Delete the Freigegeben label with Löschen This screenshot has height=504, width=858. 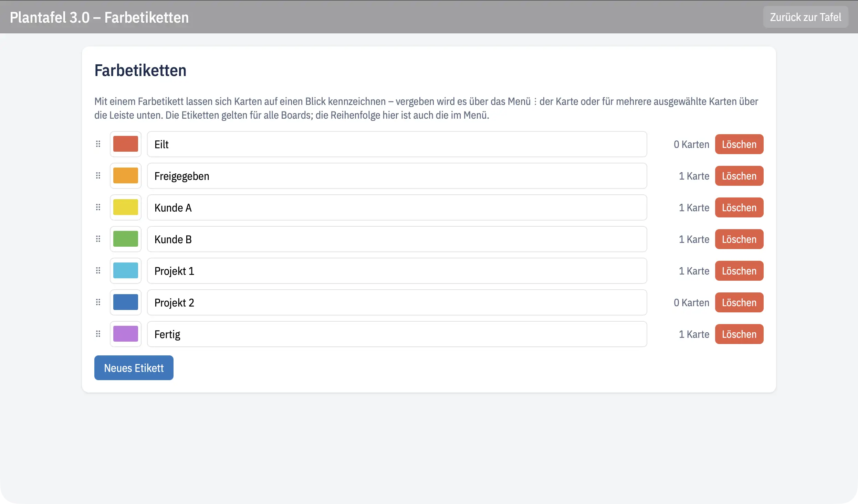(739, 176)
